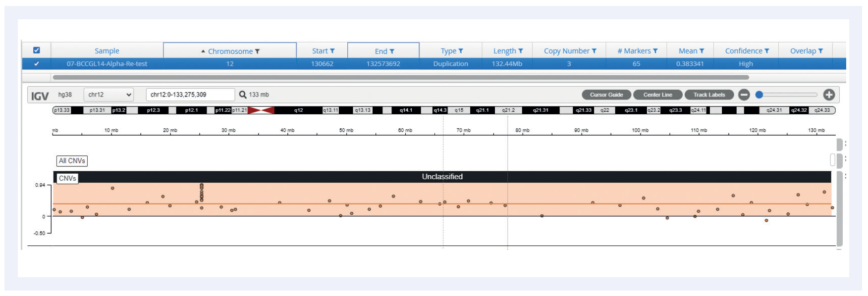Click the CNVs track label

pos(67,178)
